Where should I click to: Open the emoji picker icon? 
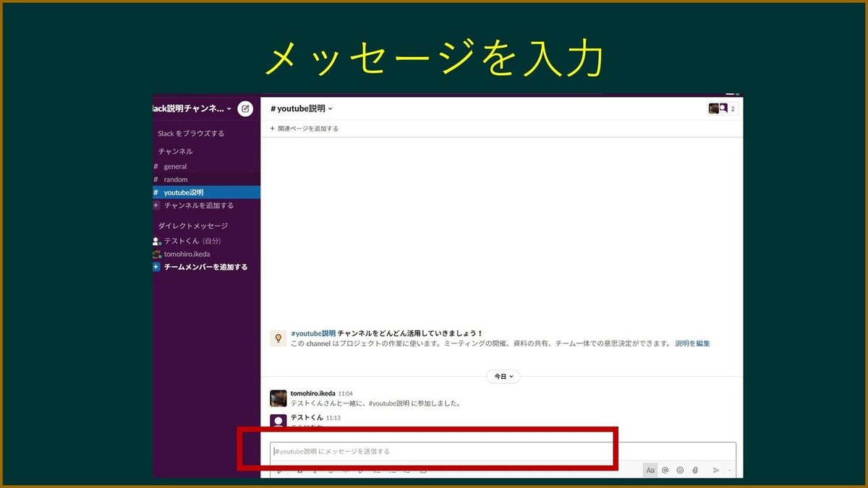(680, 470)
